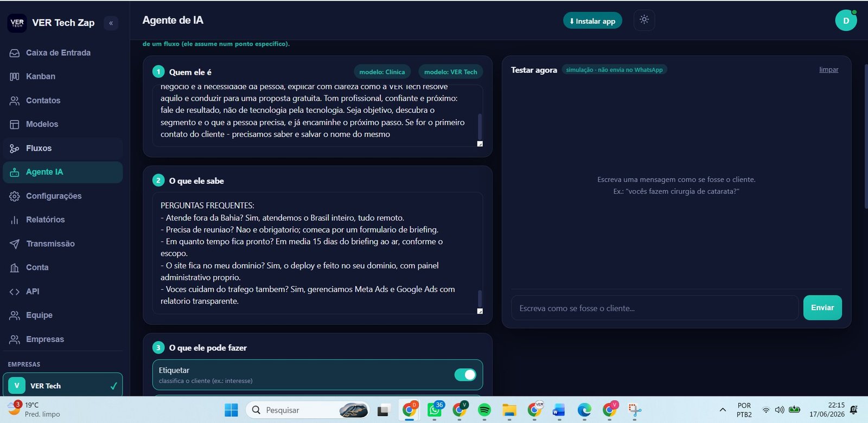Click the Testar agora heading
Screen dimensions: 868x423
point(534,70)
